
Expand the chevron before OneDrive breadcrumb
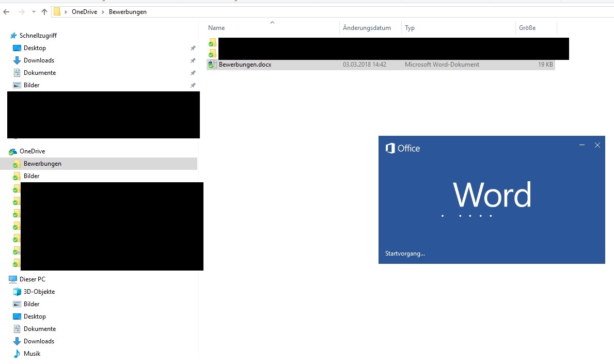pyautogui.click(x=66, y=12)
